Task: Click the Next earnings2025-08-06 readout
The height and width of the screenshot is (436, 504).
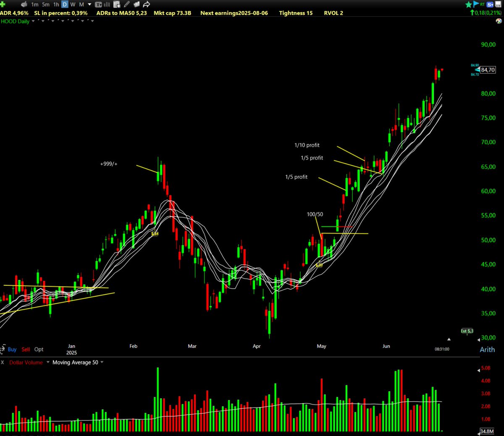Action: click(x=234, y=13)
